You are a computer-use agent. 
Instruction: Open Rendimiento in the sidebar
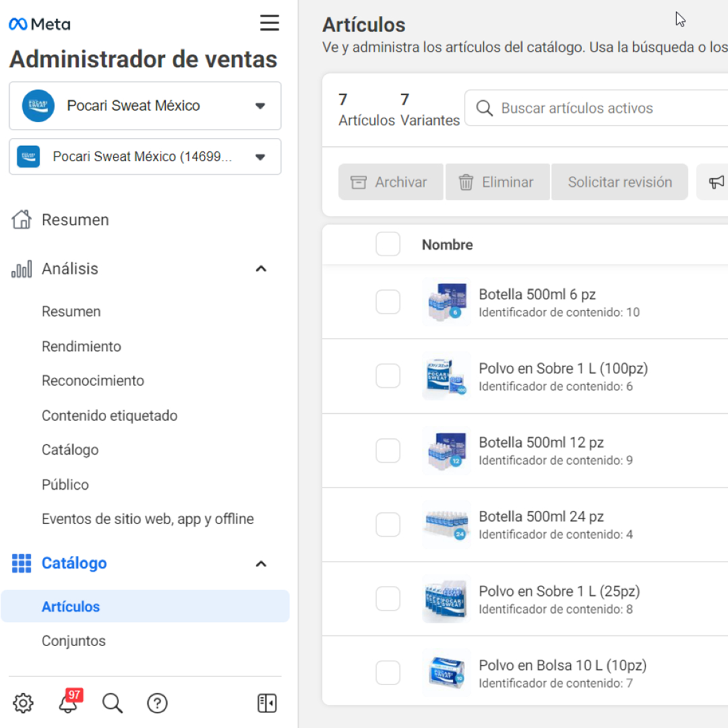(82, 346)
